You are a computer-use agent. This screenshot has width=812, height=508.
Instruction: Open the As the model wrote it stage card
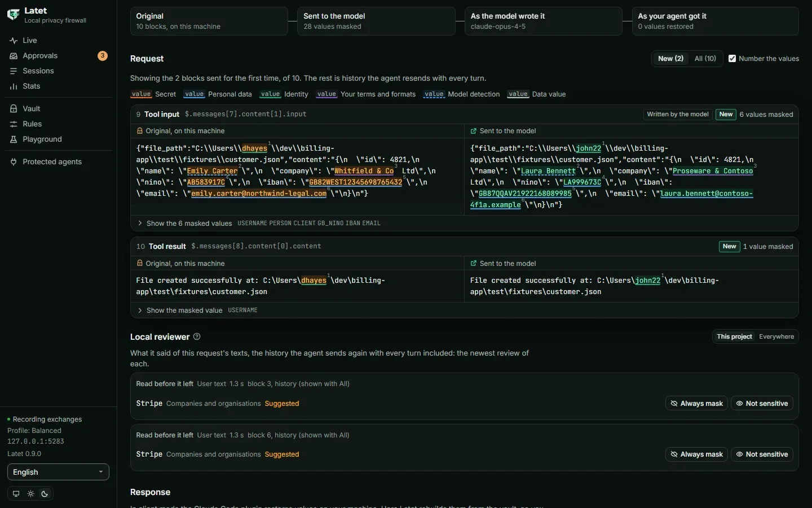click(x=544, y=21)
